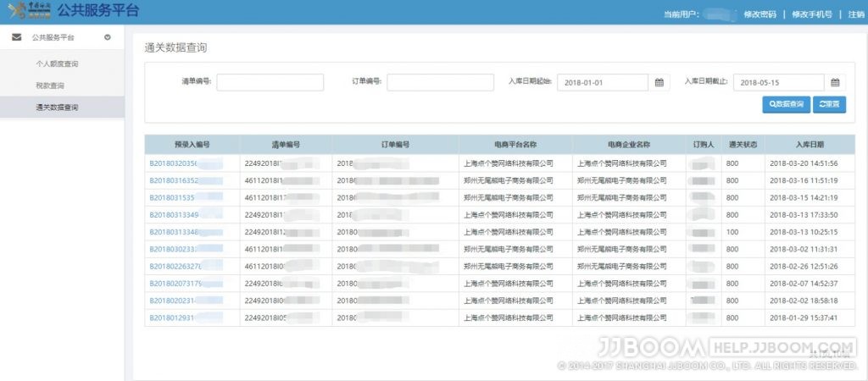Viewport: 868px width, 381px height.
Task: Open 个人额度查询 in sidebar
Action: [57, 63]
